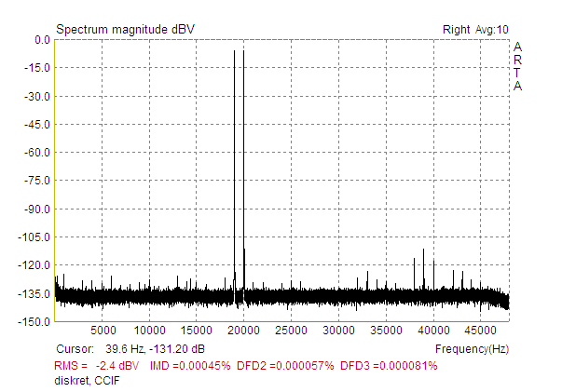Click the 'diskret, CCIF' caption
Viewport: 562px width, 392px height.
[87, 381]
